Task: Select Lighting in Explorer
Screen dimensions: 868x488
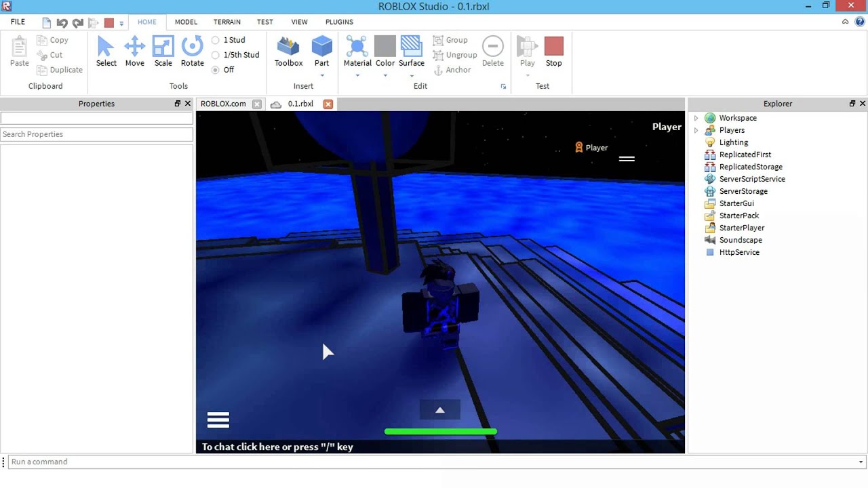Action: (x=734, y=142)
